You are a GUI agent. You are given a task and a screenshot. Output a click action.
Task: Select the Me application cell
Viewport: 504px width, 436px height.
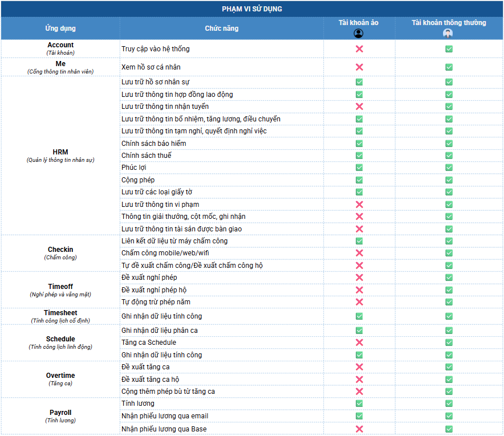[x=60, y=67]
